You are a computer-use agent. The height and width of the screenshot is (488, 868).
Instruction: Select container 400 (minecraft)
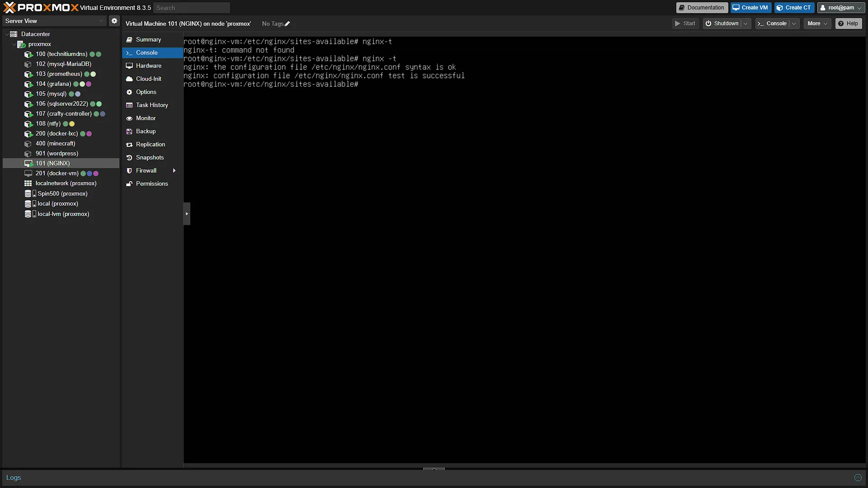(x=61, y=144)
